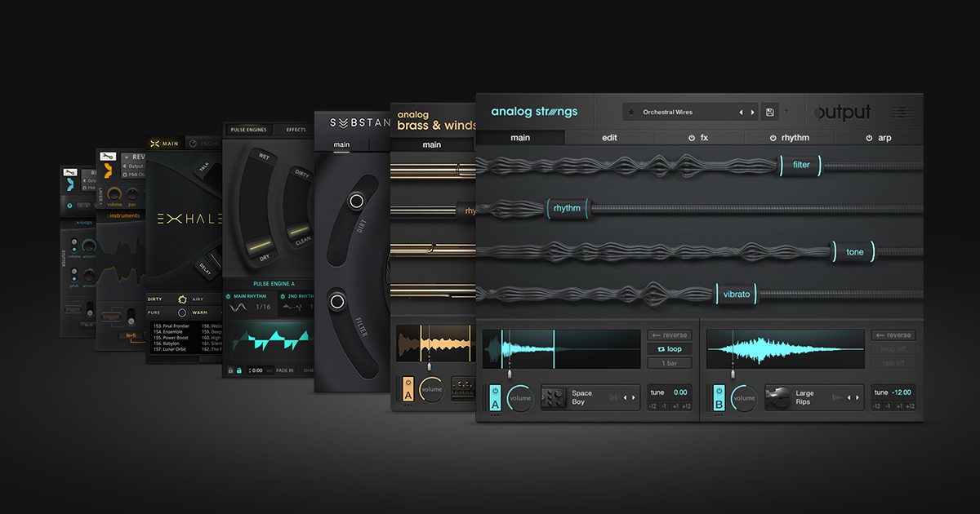980x514 pixels.
Task: Click the Output logo in Analog Strings
Action: pyautogui.click(x=844, y=112)
